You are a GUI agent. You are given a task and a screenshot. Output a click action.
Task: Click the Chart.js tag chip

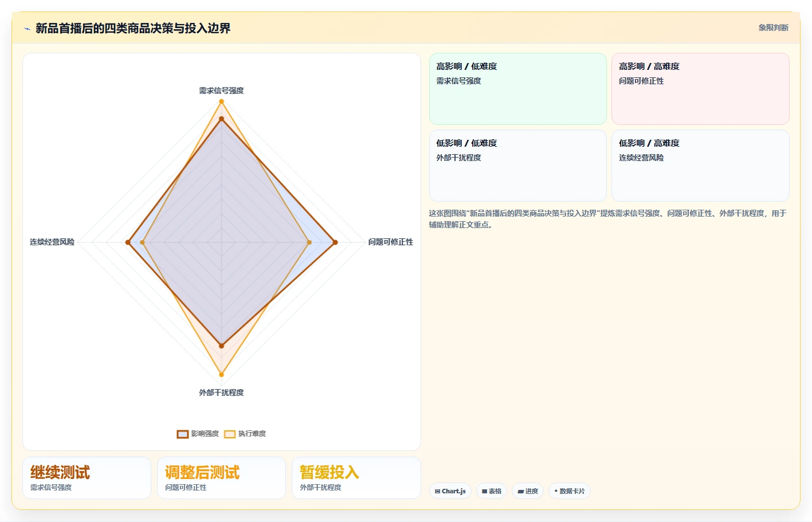(x=450, y=491)
